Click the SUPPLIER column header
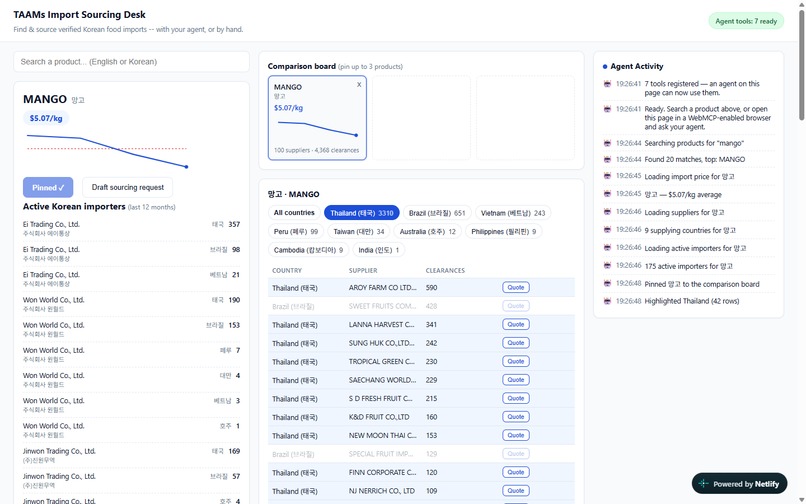Image resolution: width=806 pixels, height=504 pixels. tap(363, 271)
